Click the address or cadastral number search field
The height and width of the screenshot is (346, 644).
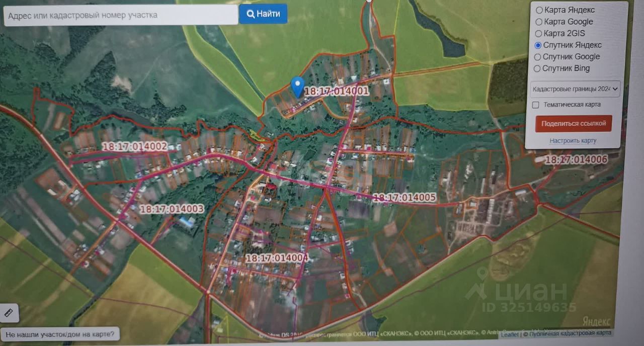pos(121,15)
